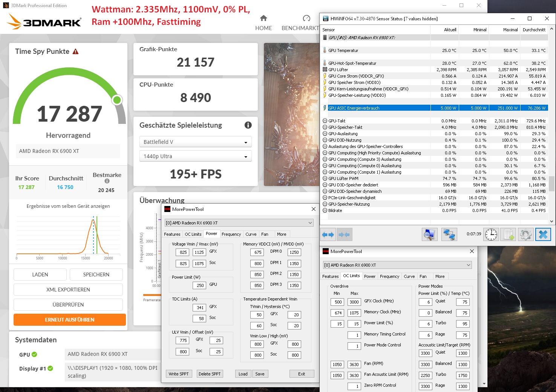Open the 1440p Ultra resolution dropdown
The image size is (556, 392).
pyautogui.click(x=195, y=156)
